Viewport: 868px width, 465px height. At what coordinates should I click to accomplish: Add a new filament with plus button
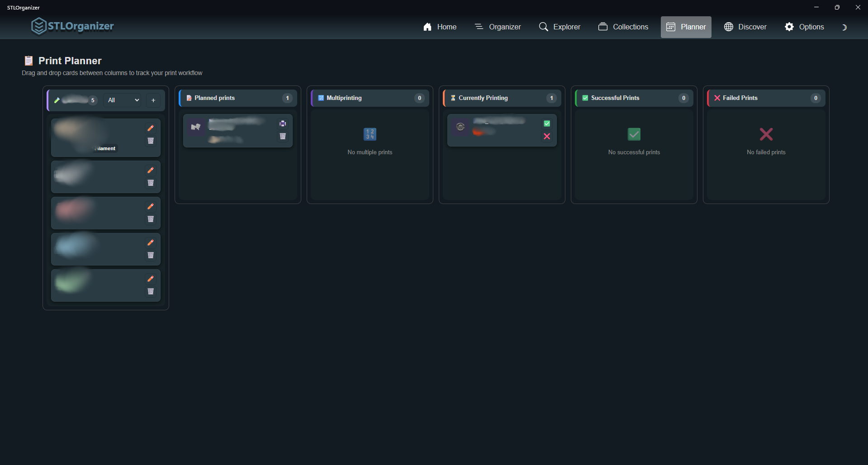153,100
